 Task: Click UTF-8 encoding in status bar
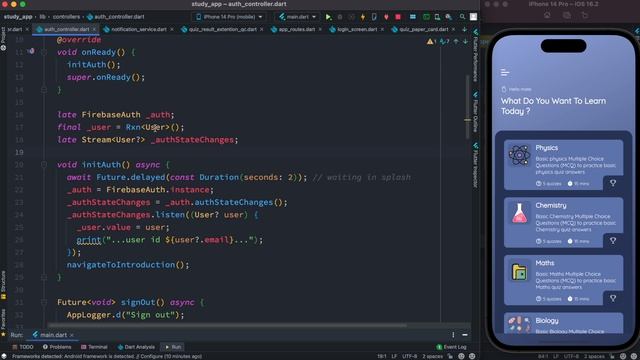pyautogui.click(x=409, y=356)
